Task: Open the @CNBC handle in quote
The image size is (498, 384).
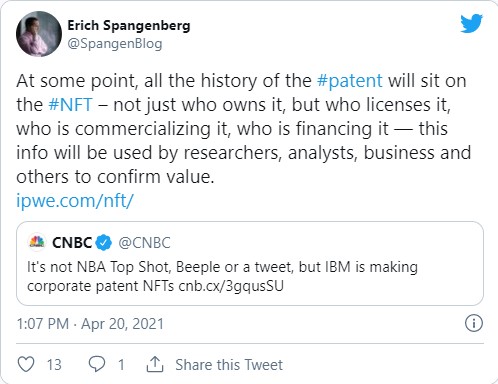Action: (x=144, y=243)
